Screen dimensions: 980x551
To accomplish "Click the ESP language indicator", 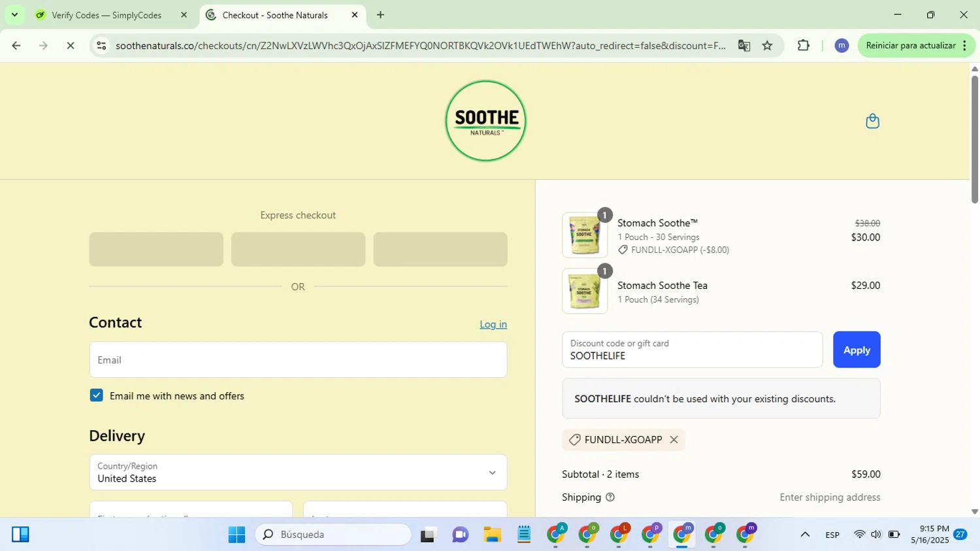I will click(832, 535).
